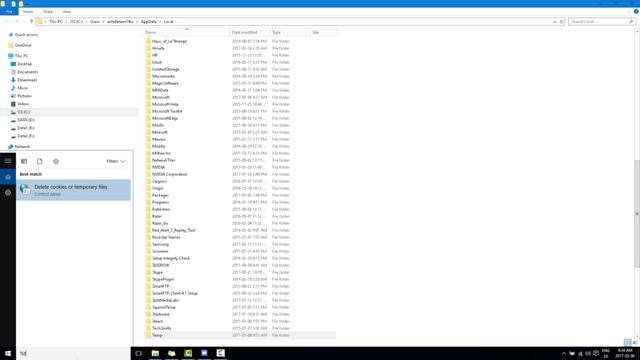Open Windows Start button

click(8, 353)
